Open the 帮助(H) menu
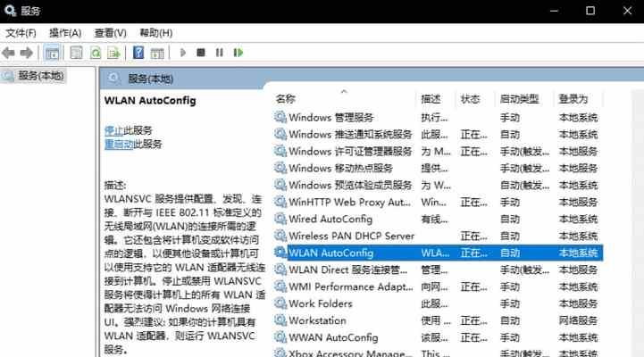This screenshot has height=357, width=644. (x=156, y=33)
